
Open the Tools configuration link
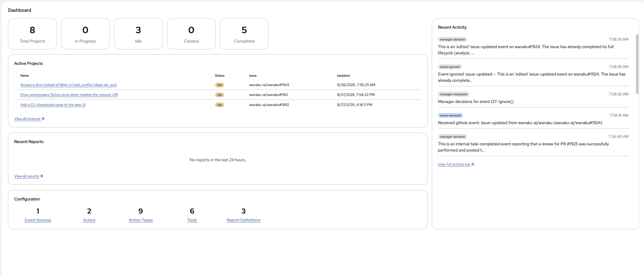click(x=192, y=220)
